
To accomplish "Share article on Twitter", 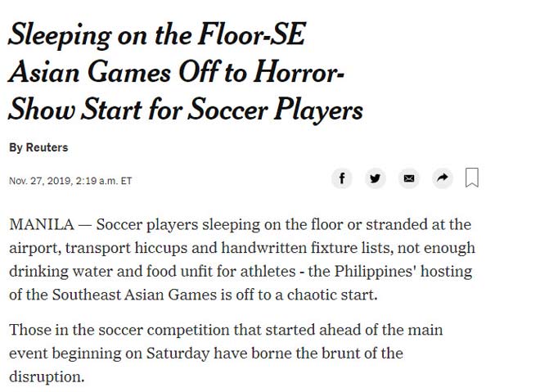I will [375, 178].
